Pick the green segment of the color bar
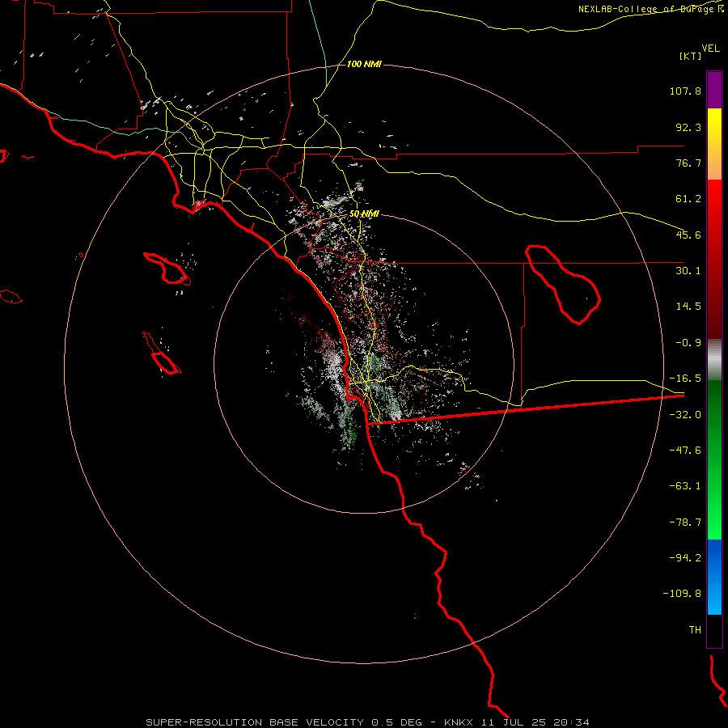The height and width of the screenshot is (728, 728). (x=714, y=459)
